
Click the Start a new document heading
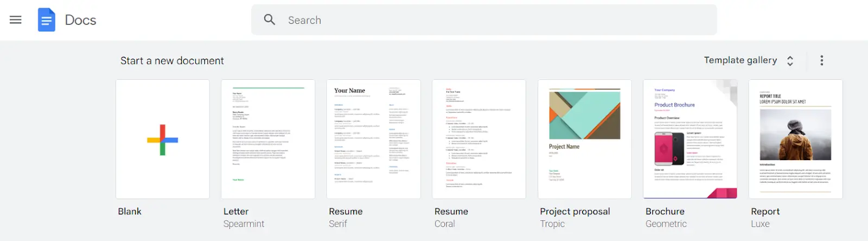172,61
